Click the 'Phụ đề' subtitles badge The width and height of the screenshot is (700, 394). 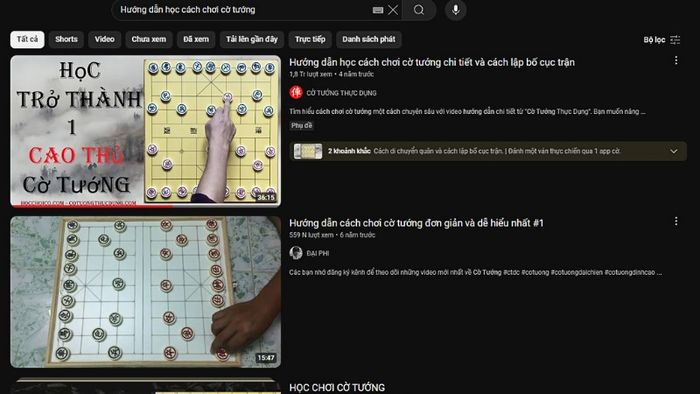[302, 126]
